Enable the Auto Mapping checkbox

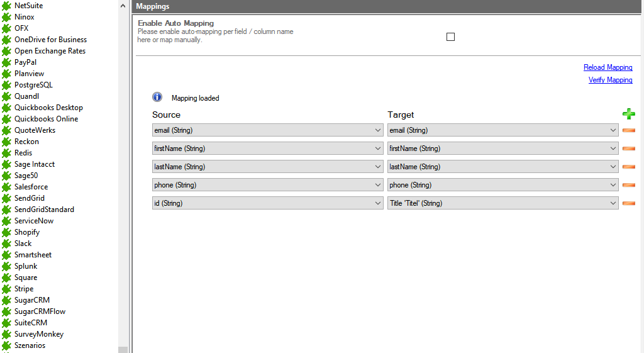(450, 36)
